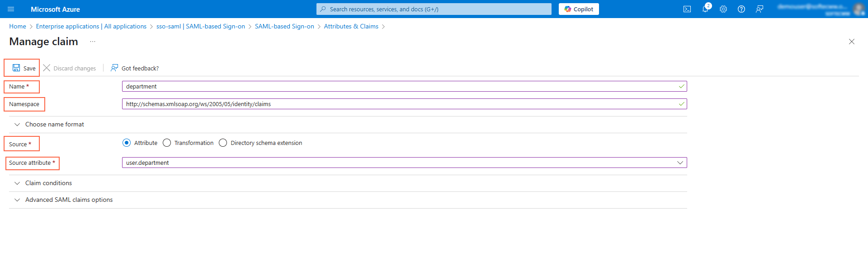868x256 pixels.
Task: Close the Manage claim pane
Action: (851, 42)
